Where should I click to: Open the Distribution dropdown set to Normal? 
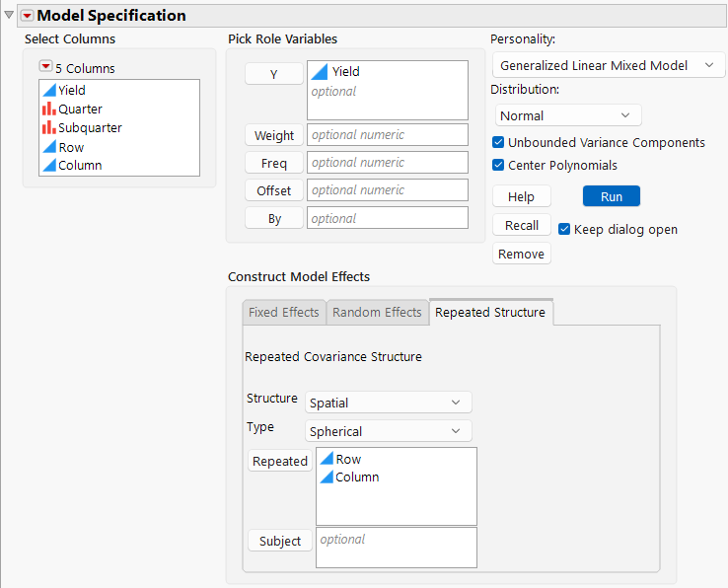[x=566, y=115]
